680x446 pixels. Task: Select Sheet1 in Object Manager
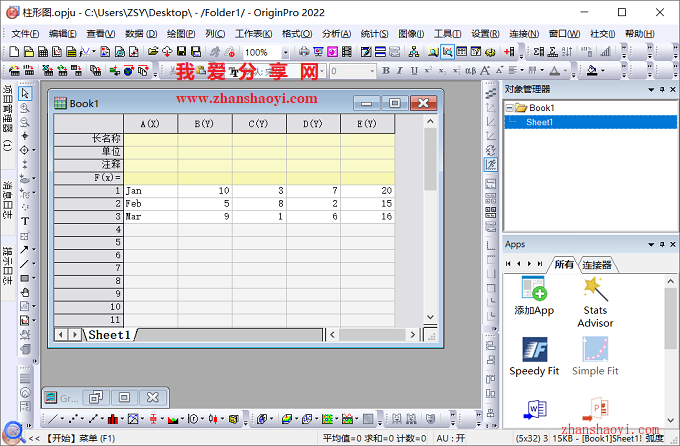click(x=539, y=122)
